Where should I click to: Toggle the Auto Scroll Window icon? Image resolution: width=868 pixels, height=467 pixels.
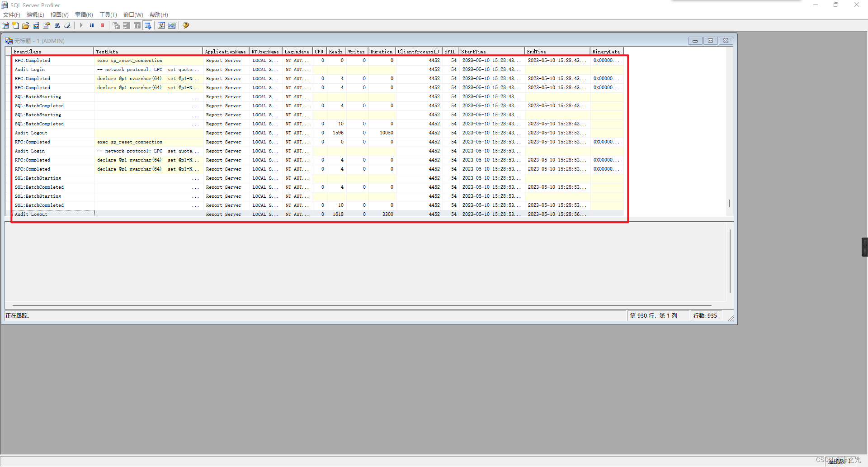(148, 25)
